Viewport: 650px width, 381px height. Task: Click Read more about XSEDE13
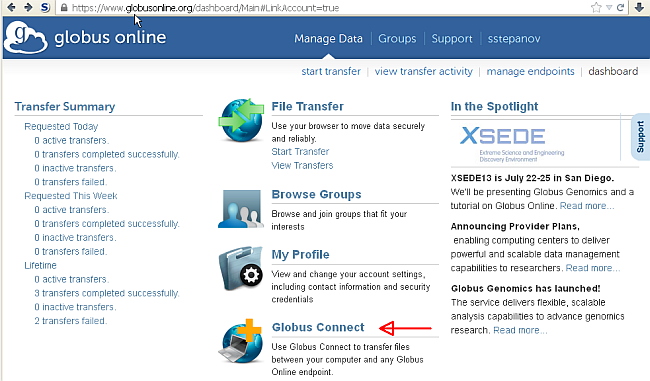587,206
